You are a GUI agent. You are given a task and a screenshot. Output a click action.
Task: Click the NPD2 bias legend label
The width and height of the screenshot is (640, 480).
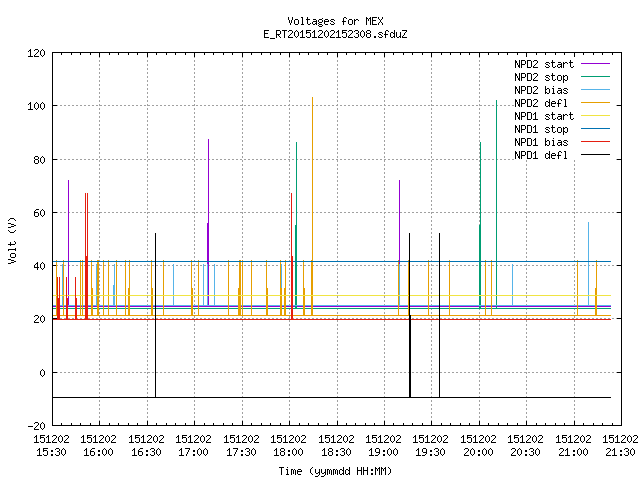pyautogui.click(x=541, y=90)
